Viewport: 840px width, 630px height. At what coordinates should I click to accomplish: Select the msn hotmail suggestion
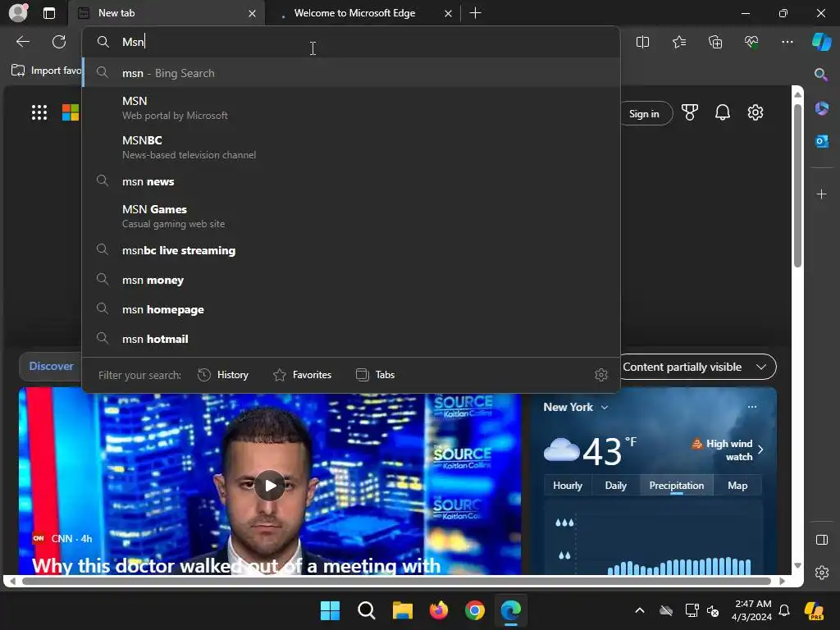pyautogui.click(x=351, y=339)
